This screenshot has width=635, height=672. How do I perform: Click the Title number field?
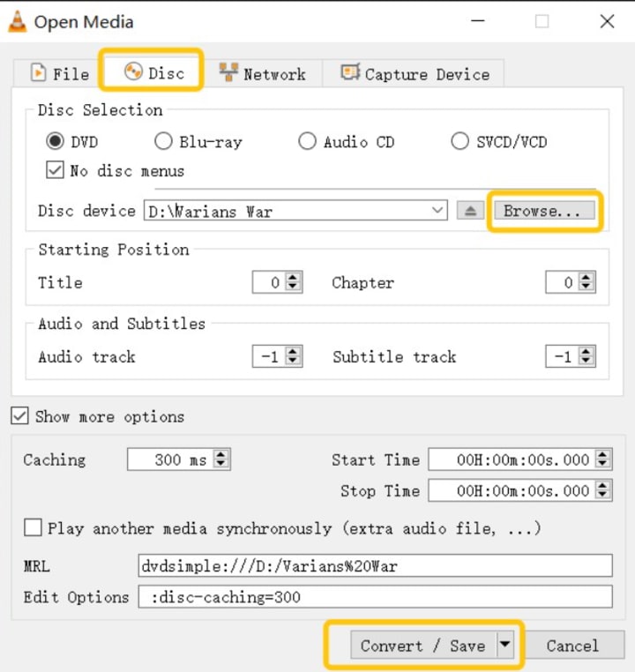270,282
